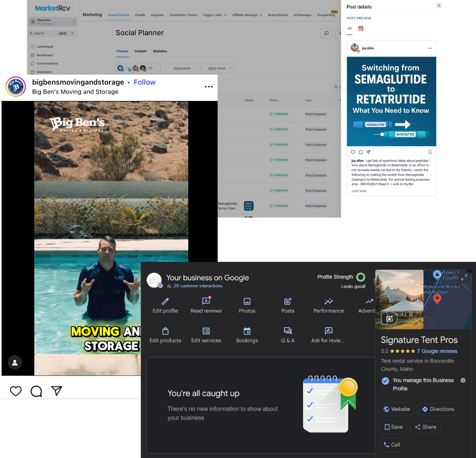Select the Instagram icon in Post preview
The height and width of the screenshot is (458, 476).
click(361, 28)
